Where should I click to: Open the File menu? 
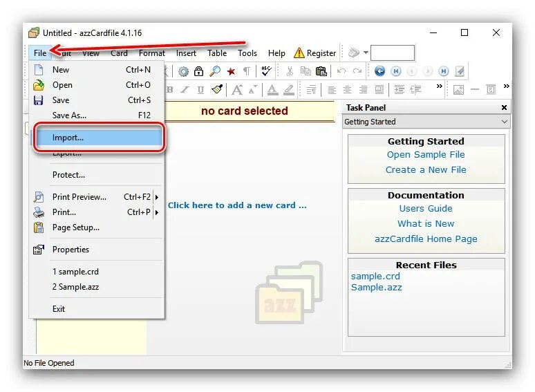(x=40, y=53)
